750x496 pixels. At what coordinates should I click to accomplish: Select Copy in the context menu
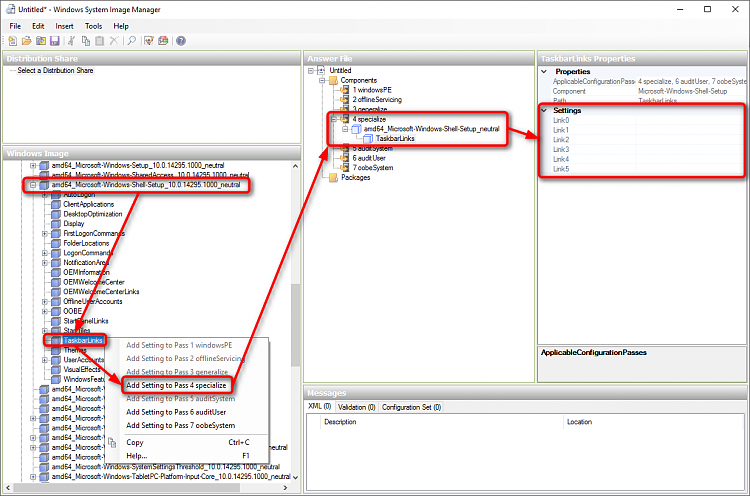point(187,442)
